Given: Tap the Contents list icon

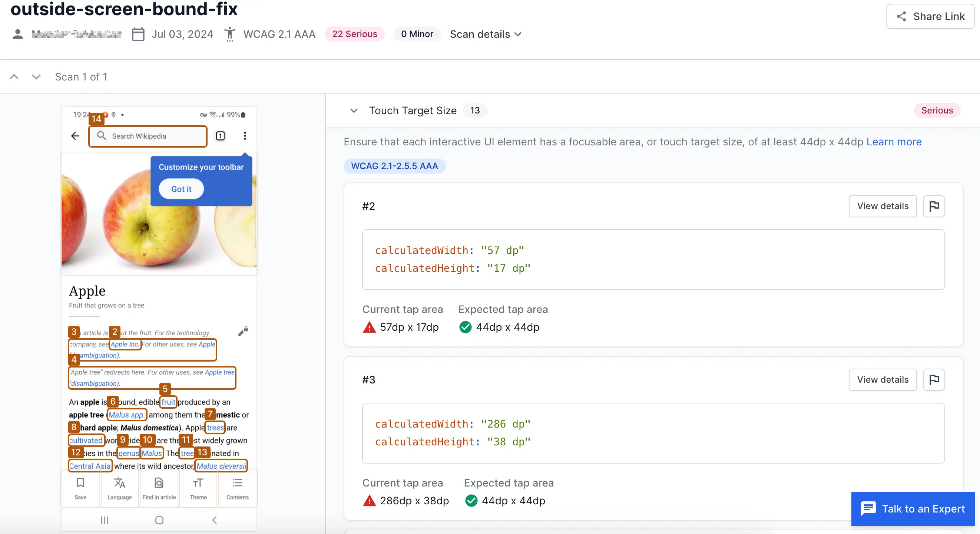Looking at the screenshot, I should tap(237, 483).
